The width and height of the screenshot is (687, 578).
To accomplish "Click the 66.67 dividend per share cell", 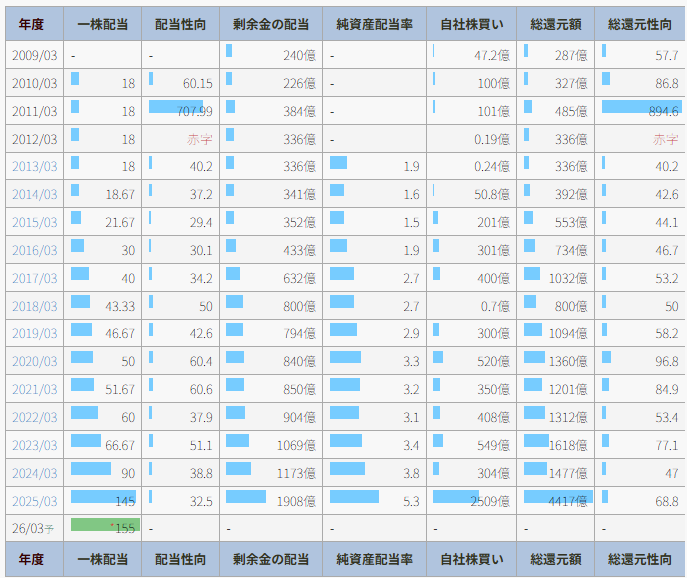I will [102, 445].
